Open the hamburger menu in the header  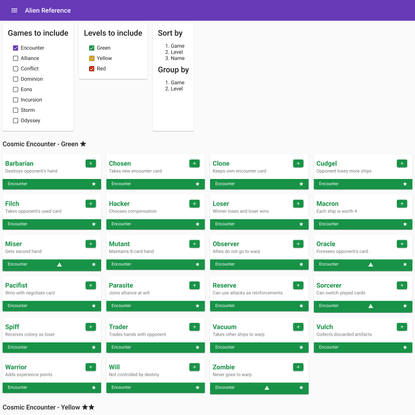(x=14, y=10)
